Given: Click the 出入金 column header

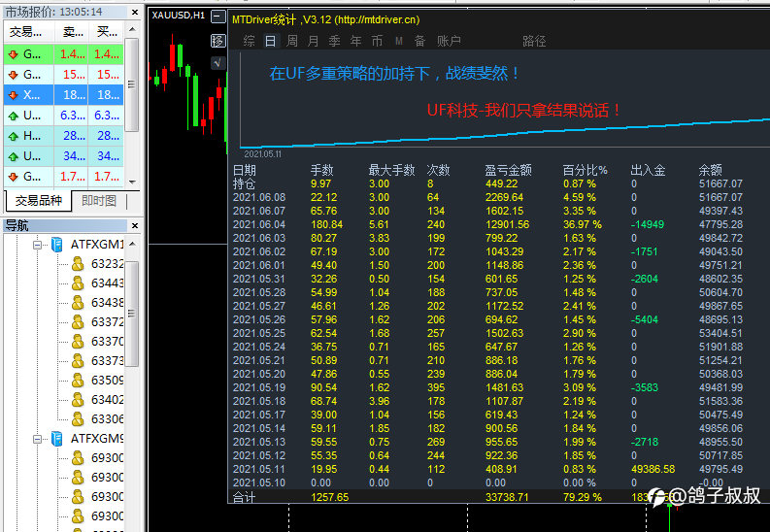Looking at the screenshot, I should [649, 170].
